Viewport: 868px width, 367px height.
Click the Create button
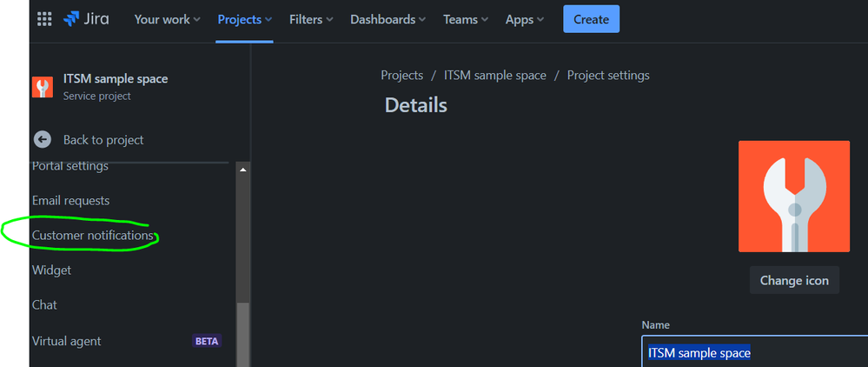[x=591, y=19]
